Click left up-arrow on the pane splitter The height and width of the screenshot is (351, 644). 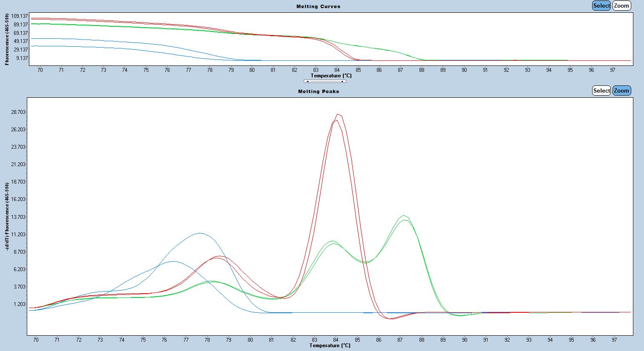click(308, 81)
